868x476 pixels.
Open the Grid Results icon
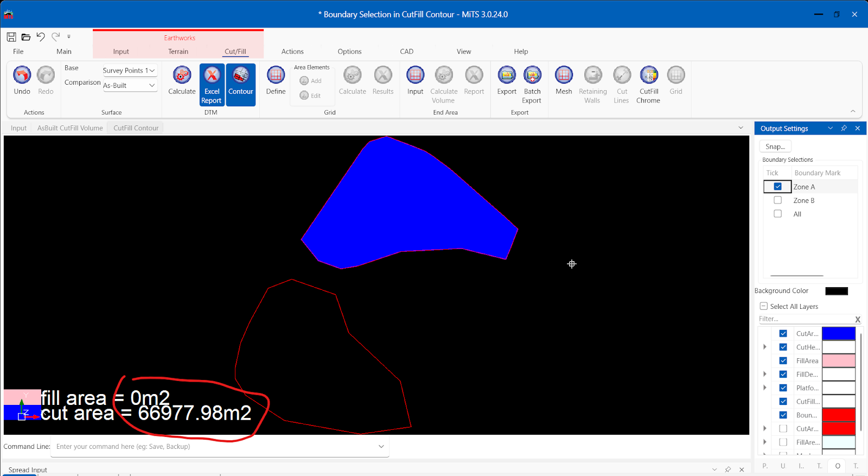click(383, 75)
